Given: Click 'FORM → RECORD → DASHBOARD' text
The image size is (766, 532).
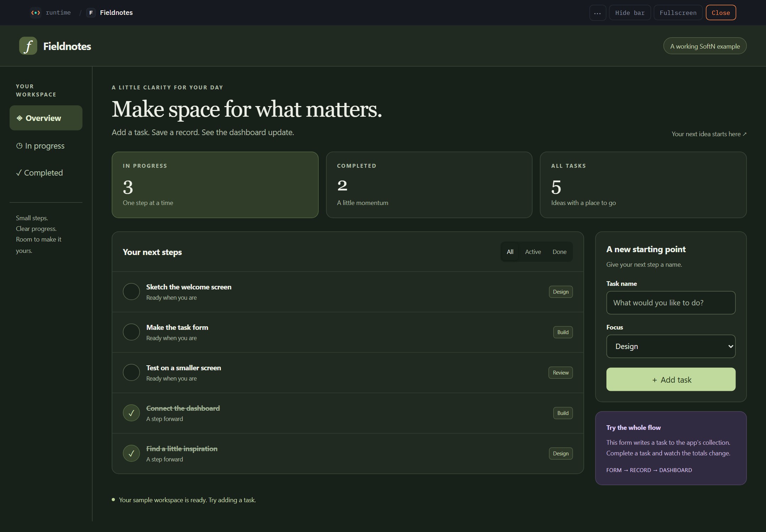Looking at the screenshot, I should (x=649, y=470).
